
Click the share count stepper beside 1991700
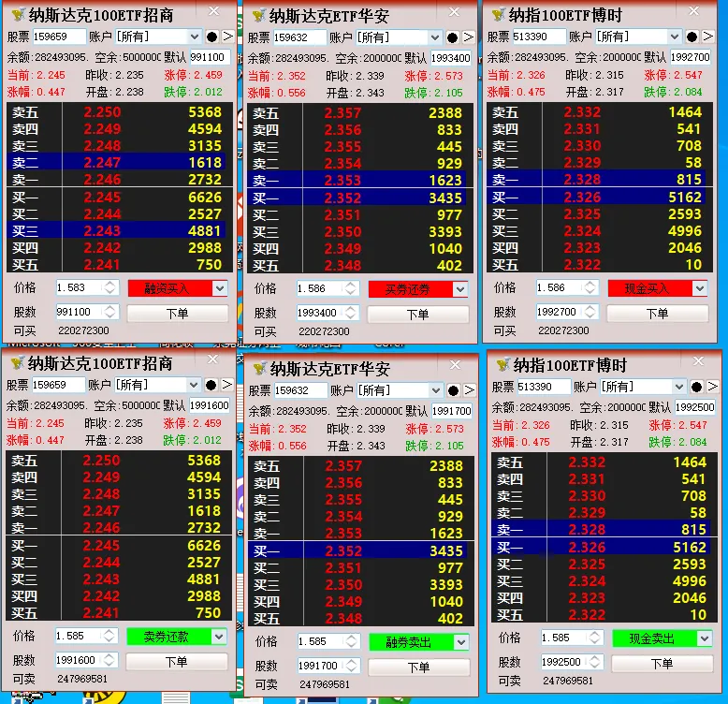point(352,666)
